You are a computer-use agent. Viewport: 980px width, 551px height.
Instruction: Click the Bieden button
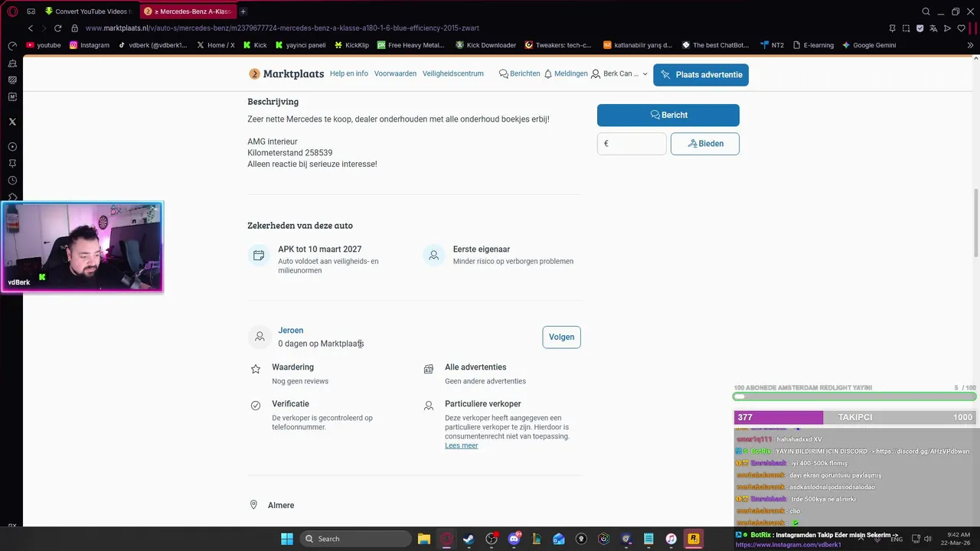pos(705,144)
